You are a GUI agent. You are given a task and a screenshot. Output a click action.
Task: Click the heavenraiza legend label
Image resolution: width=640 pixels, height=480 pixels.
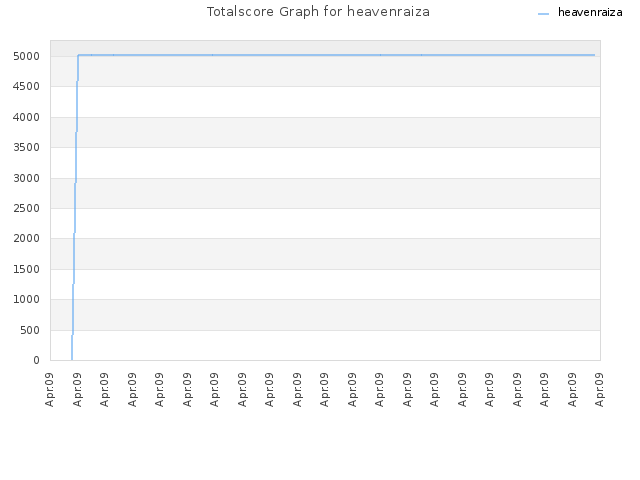(x=590, y=13)
